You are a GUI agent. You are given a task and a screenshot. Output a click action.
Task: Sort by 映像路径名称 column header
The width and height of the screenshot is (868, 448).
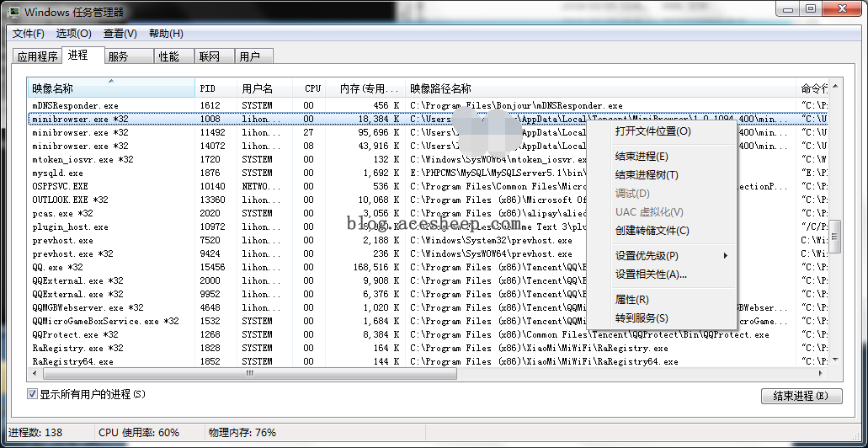pos(601,88)
